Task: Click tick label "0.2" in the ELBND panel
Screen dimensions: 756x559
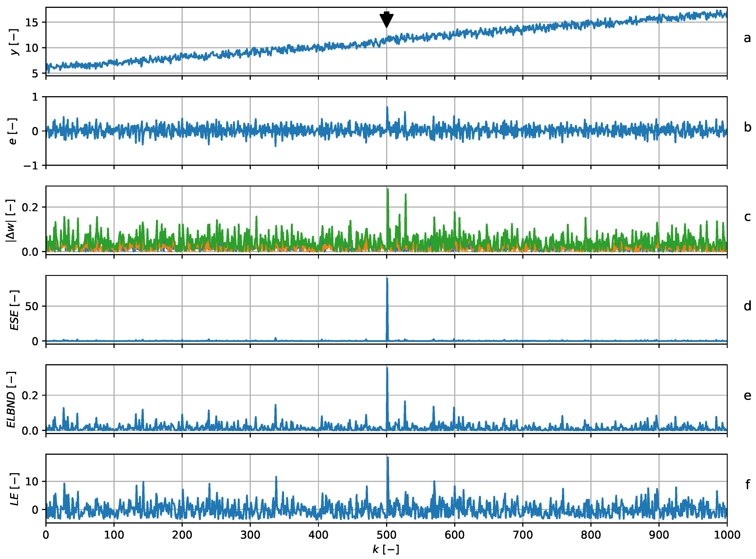Action: [30, 395]
